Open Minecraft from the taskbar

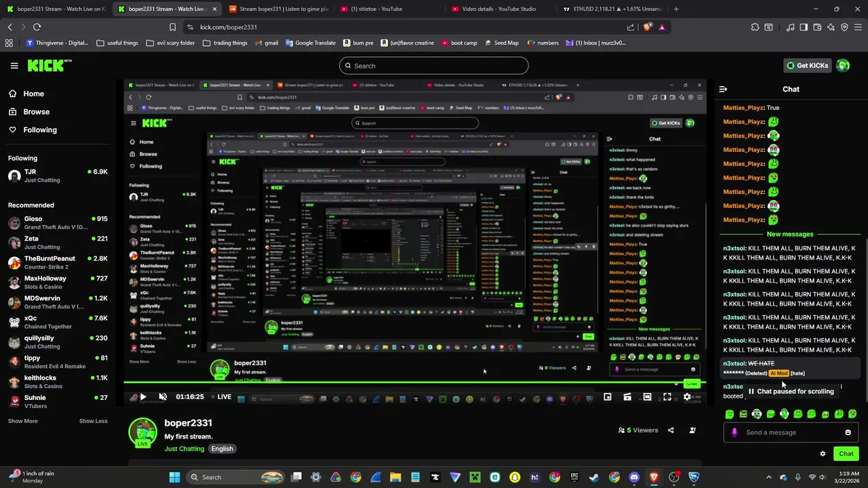click(x=475, y=477)
